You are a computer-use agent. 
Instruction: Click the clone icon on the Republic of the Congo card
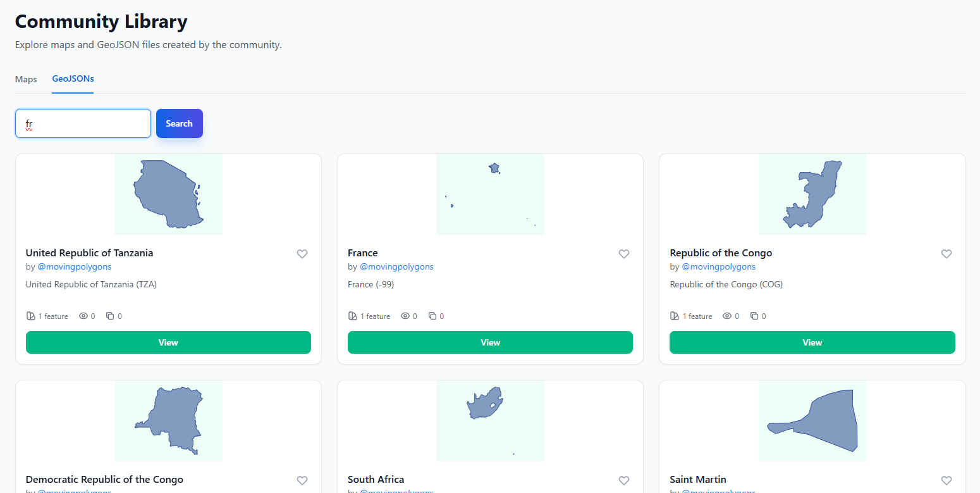click(754, 315)
